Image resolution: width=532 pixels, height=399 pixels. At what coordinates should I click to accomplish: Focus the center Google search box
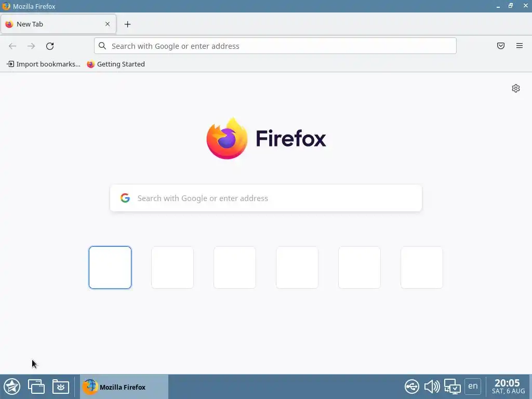click(266, 198)
